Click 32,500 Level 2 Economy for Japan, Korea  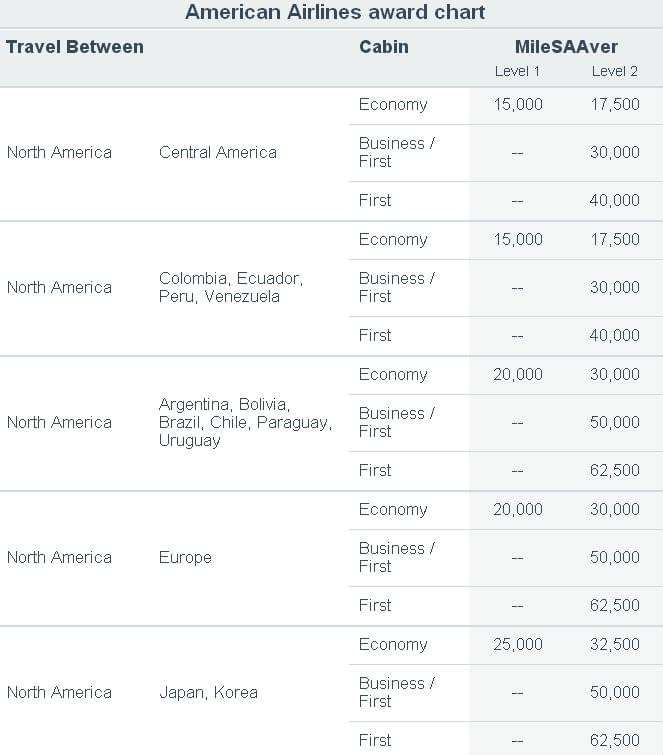[615, 644]
